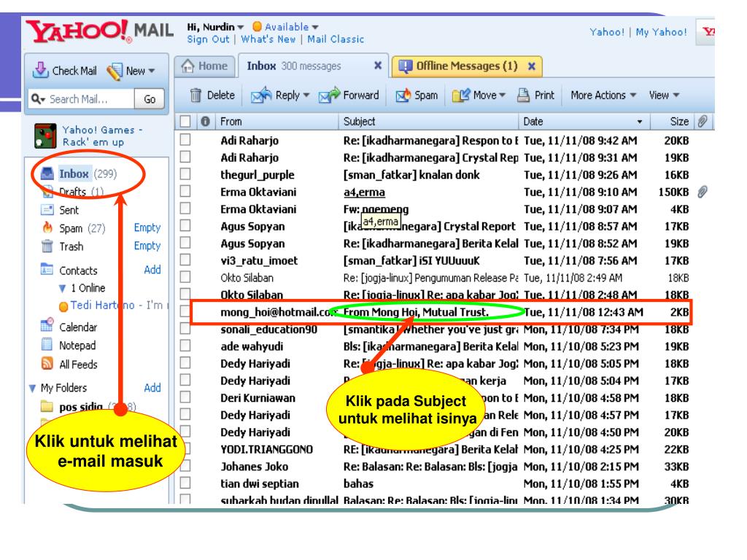
Task: Click the New message pencil icon
Action: coord(115,71)
